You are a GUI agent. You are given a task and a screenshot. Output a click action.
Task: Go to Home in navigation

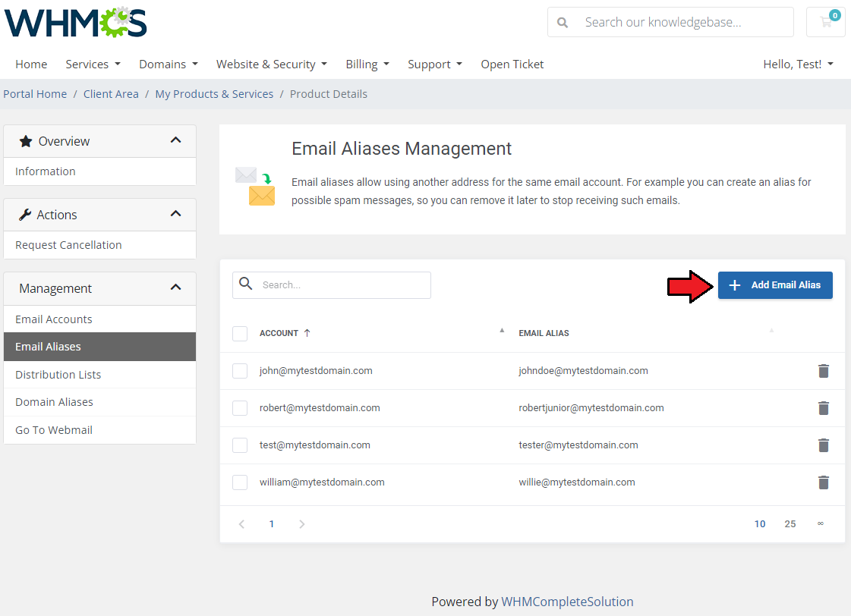31,64
